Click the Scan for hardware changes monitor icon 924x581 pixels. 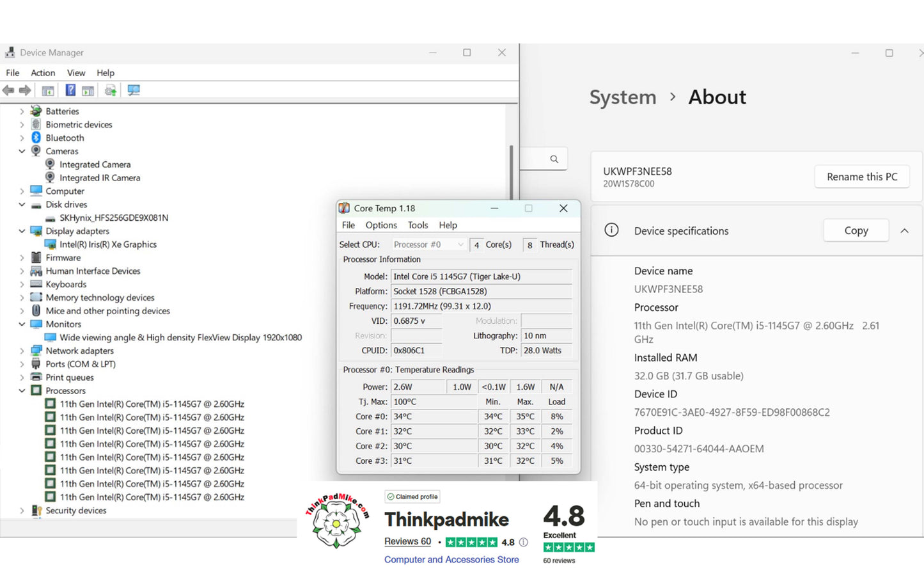[134, 90]
